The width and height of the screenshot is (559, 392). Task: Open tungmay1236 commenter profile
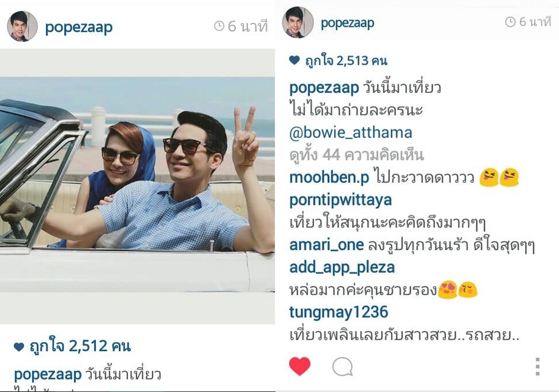(x=339, y=312)
